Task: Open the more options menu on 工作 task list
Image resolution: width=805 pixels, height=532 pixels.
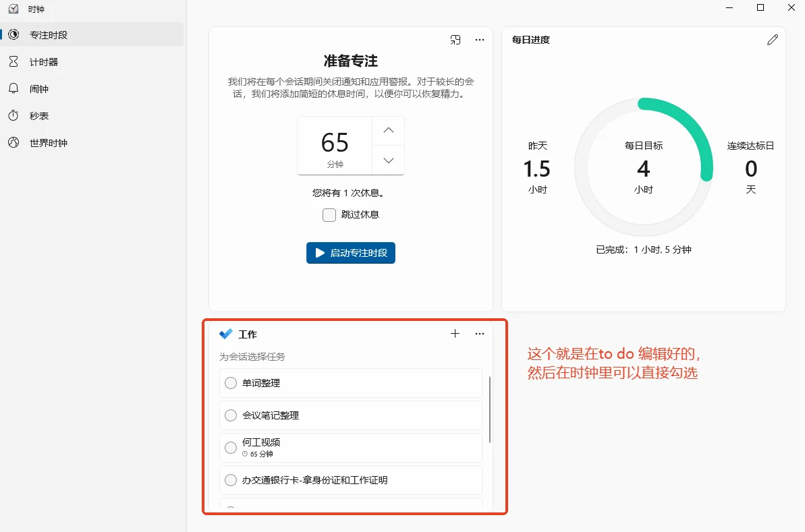Action: point(479,333)
